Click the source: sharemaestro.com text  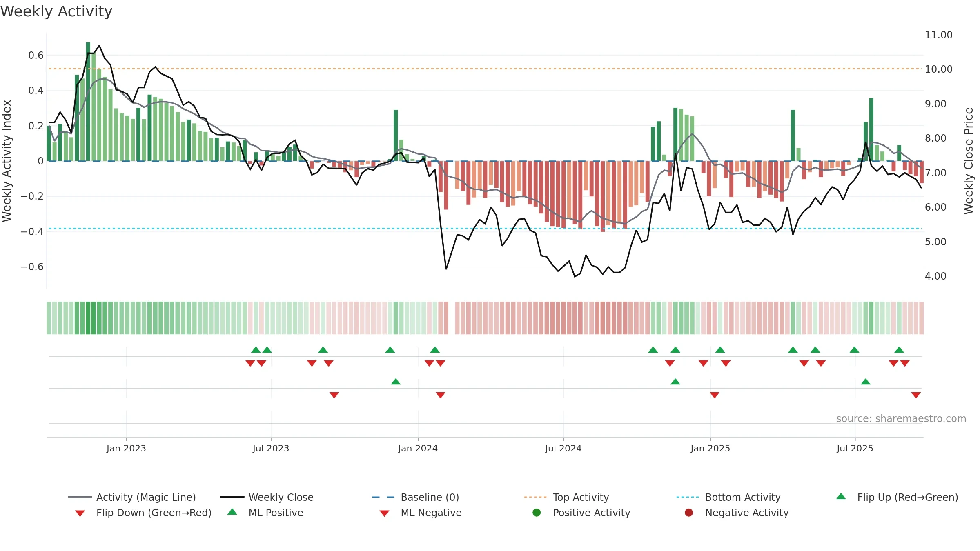tap(901, 418)
